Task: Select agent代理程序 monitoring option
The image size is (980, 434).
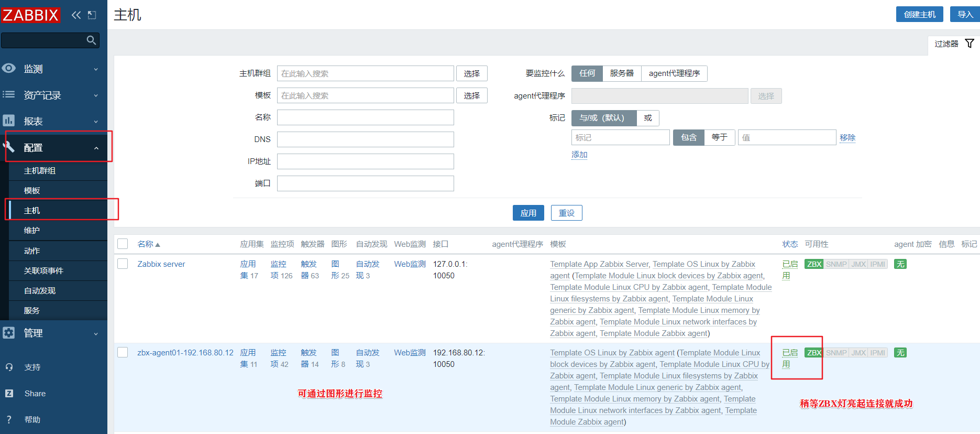Action: coord(674,73)
